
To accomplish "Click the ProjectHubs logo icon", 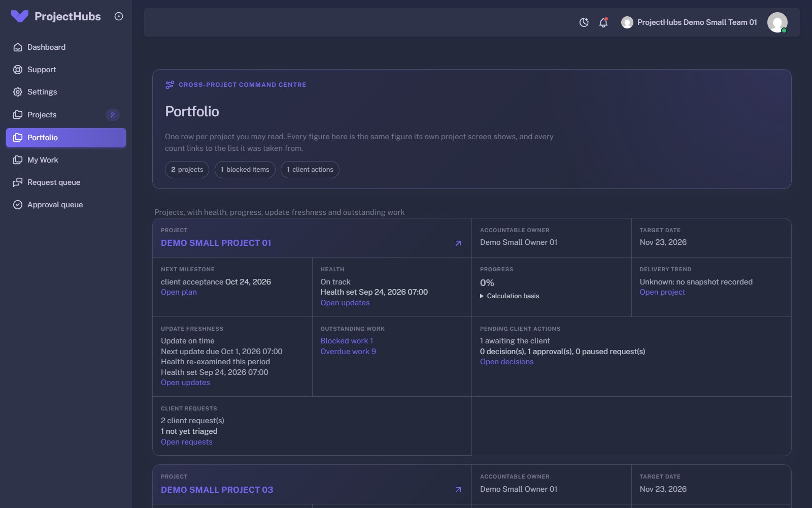I will pyautogui.click(x=20, y=16).
